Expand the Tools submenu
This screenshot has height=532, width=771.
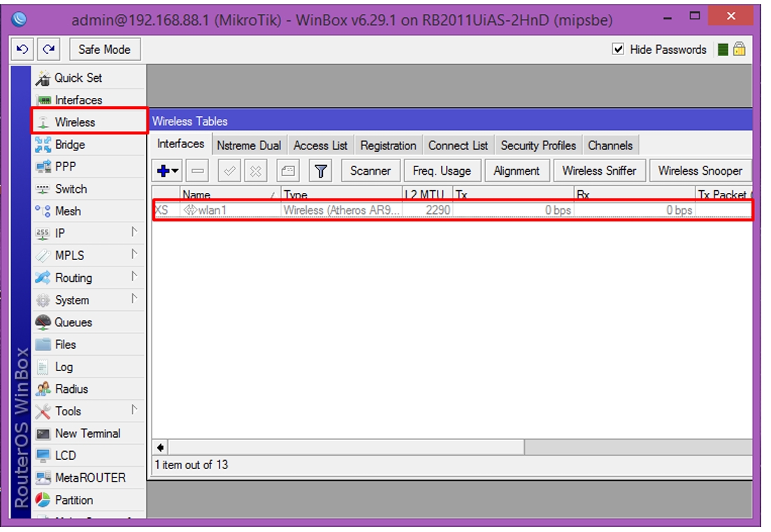pyautogui.click(x=134, y=410)
